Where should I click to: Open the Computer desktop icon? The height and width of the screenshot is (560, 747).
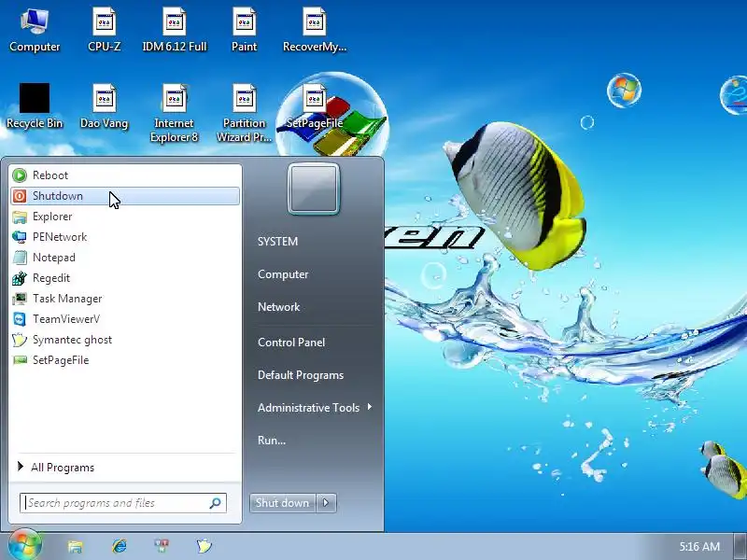(35, 30)
